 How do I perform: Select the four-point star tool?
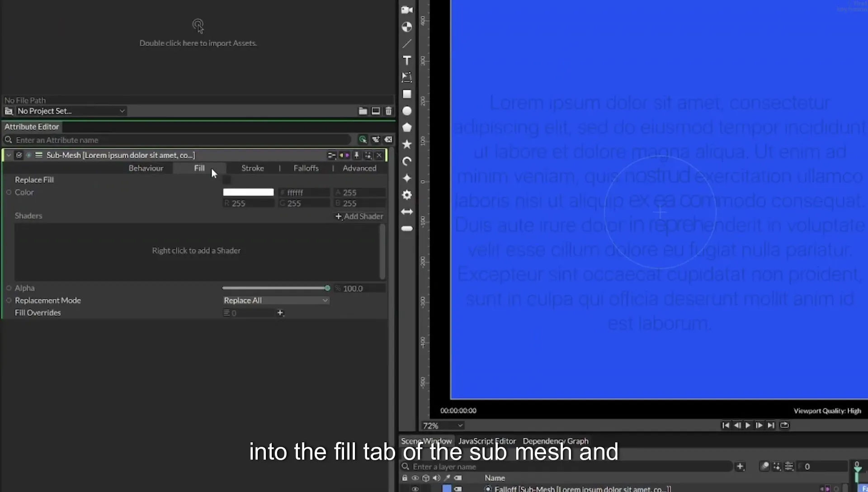tap(407, 178)
